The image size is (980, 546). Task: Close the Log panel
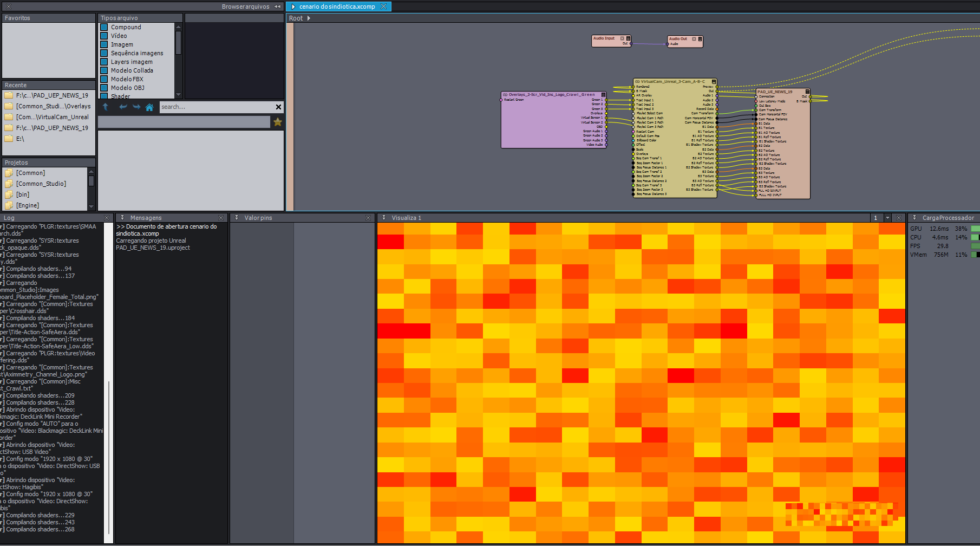[107, 218]
